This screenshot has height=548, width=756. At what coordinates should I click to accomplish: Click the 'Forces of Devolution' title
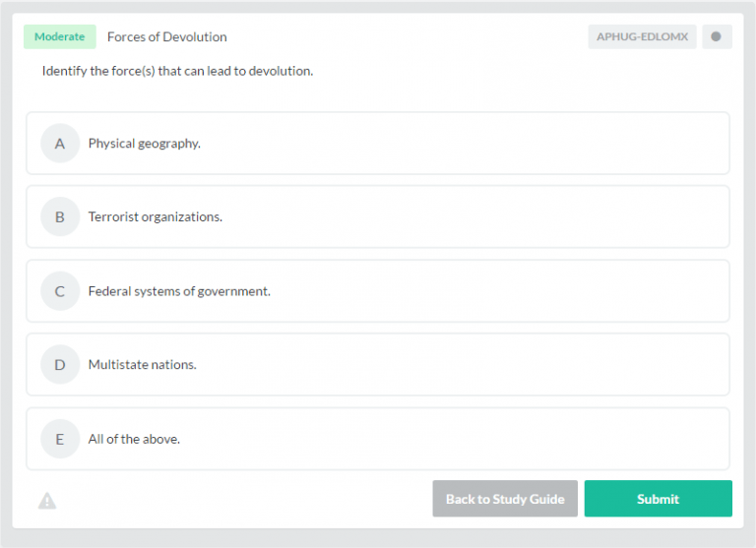(x=167, y=37)
